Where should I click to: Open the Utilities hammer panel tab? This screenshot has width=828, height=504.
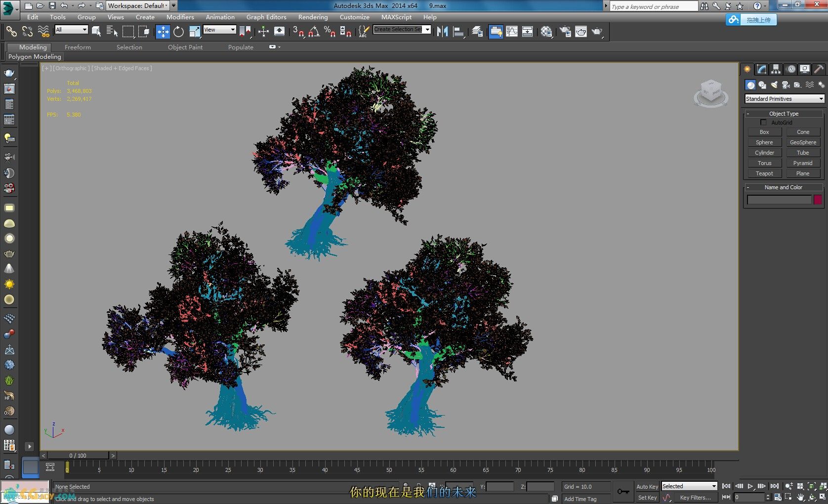point(819,69)
